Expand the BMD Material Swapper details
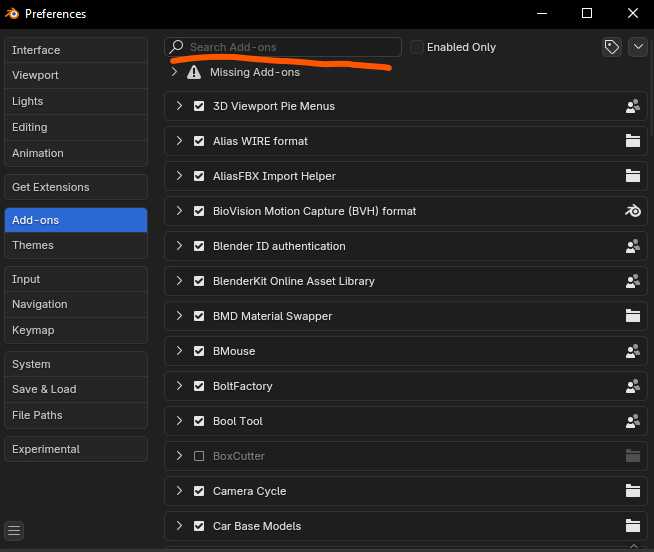Screen dimensions: 654x552 [x=179, y=316]
